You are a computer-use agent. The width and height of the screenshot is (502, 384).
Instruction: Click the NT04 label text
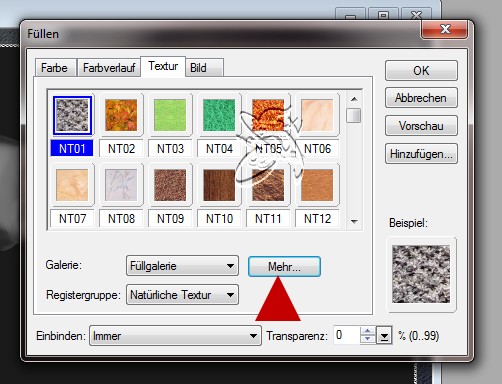[x=219, y=148]
